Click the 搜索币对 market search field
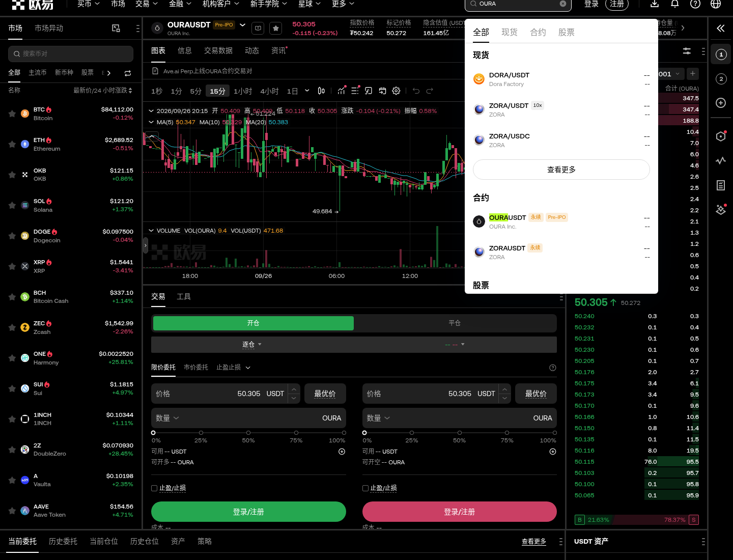Viewport: 733px width, 560px height. (x=71, y=54)
